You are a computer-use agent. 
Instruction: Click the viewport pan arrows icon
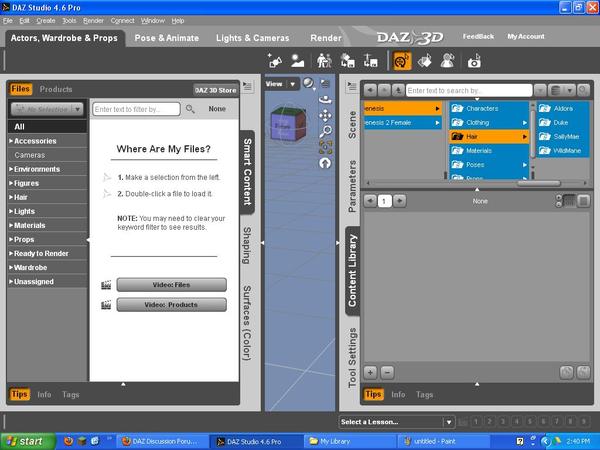325,115
